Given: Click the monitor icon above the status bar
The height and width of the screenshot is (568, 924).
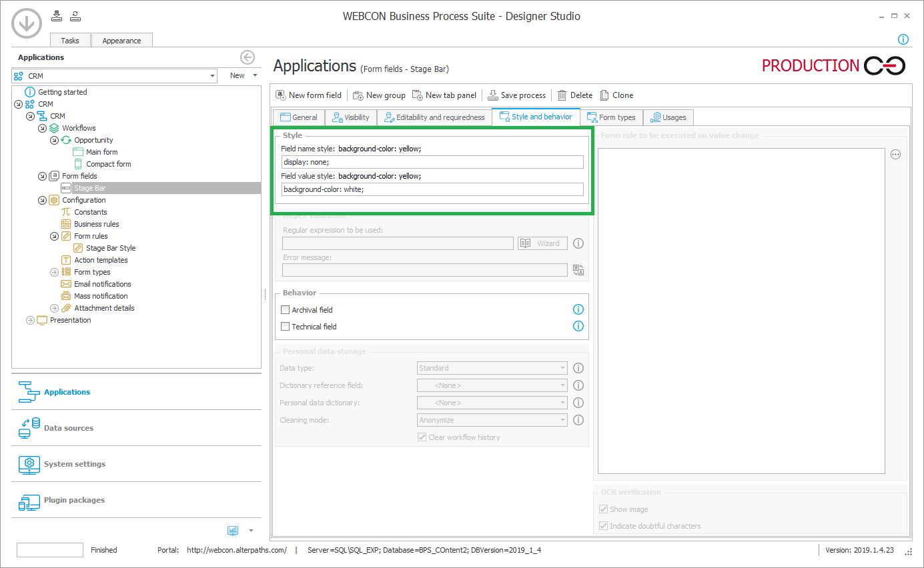Looking at the screenshot, I should [233, 531].
